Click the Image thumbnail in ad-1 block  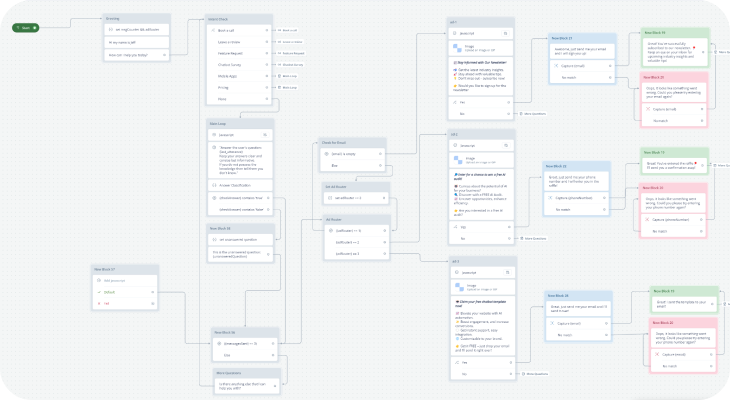point(457,48)
